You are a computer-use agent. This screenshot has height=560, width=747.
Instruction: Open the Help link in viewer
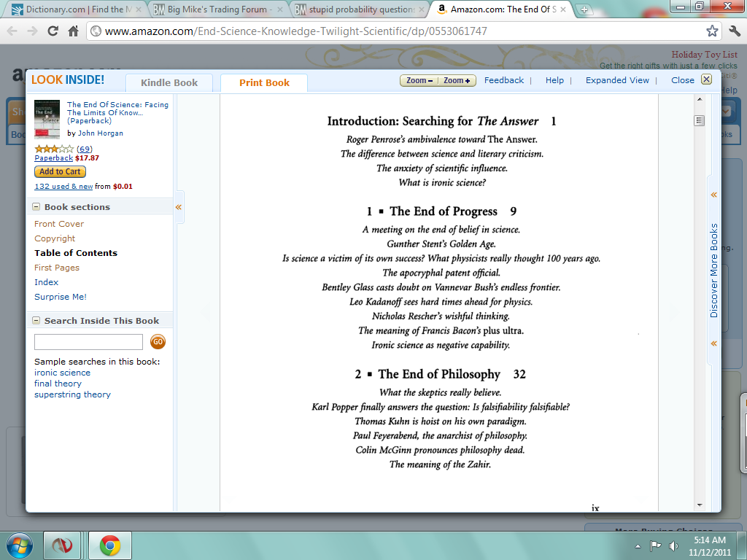(554, 80)
